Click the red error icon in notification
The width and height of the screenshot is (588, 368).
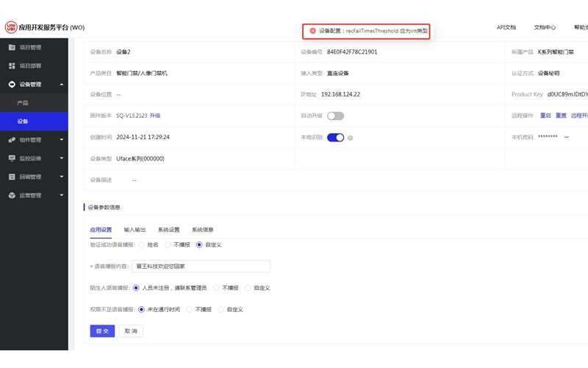313,31
